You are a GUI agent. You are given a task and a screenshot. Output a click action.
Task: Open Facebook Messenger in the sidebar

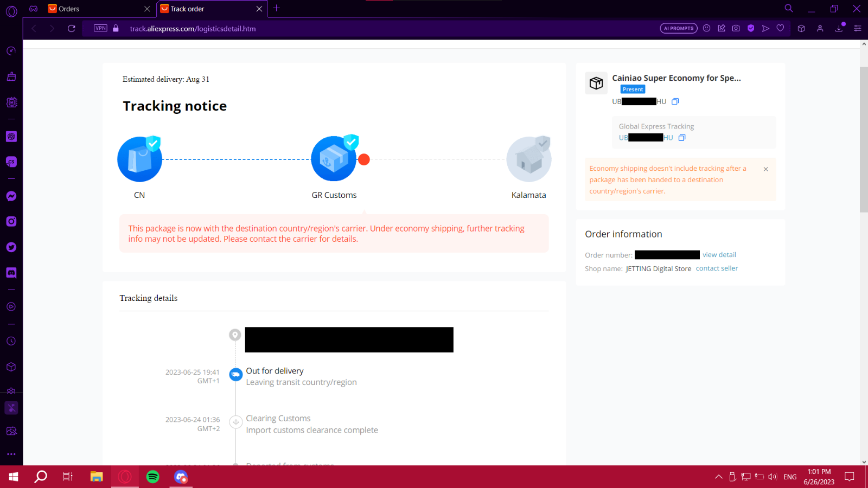[11, 196]
